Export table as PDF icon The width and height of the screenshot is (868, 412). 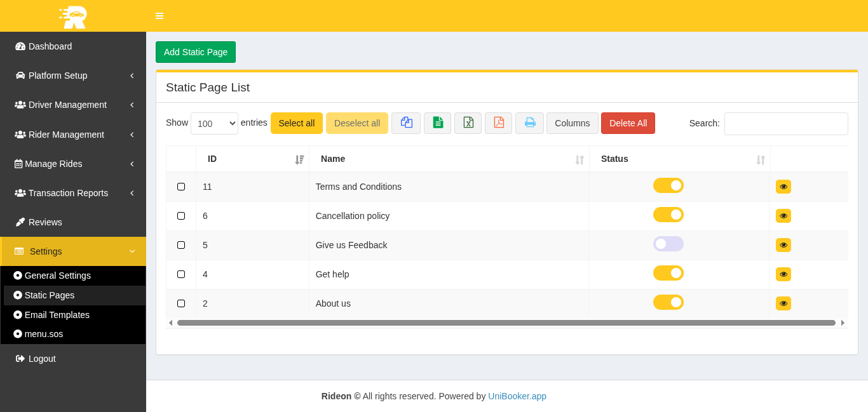(498, 123)
